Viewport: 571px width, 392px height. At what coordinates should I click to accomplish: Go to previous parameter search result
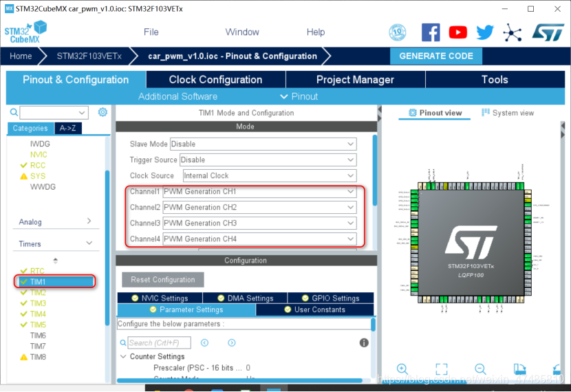[204, 342]
